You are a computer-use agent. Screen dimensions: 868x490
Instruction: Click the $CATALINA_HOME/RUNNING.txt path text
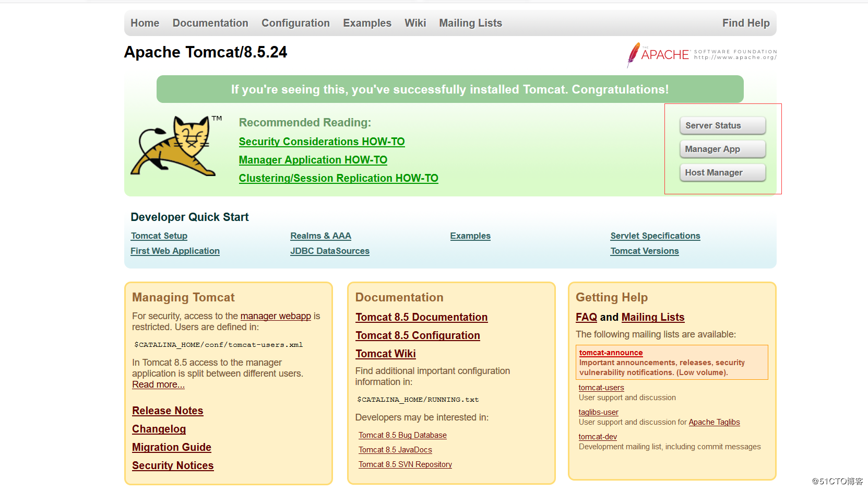tap(418, 400)
